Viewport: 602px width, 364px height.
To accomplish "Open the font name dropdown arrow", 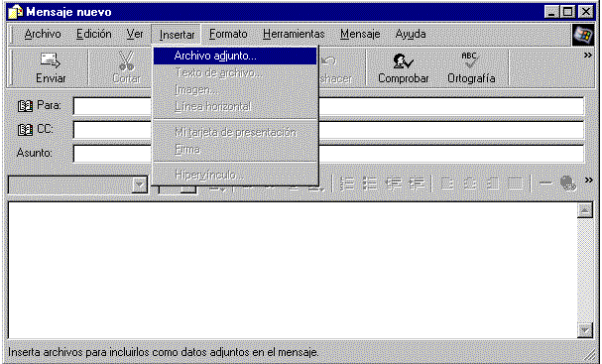I will [140, 185].
